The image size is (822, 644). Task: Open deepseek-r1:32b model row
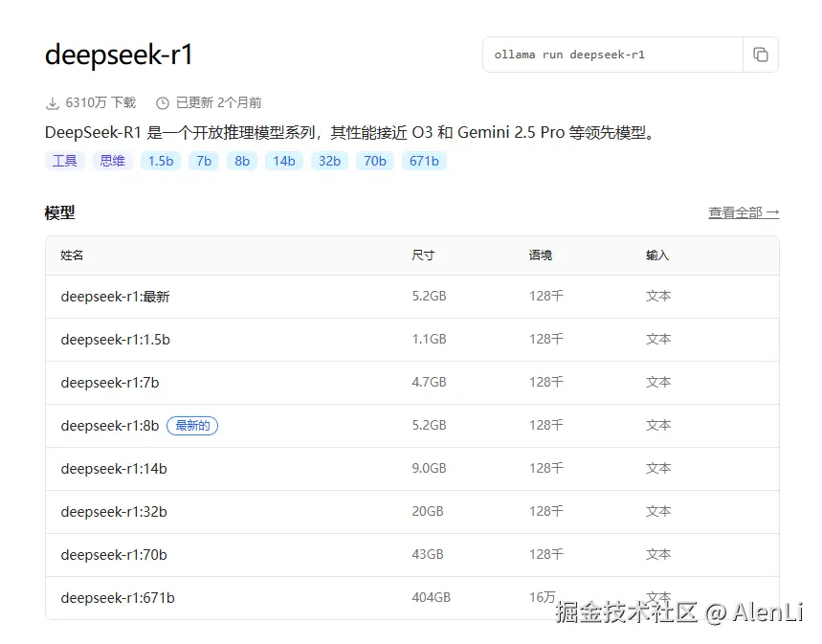click(412, 511)
